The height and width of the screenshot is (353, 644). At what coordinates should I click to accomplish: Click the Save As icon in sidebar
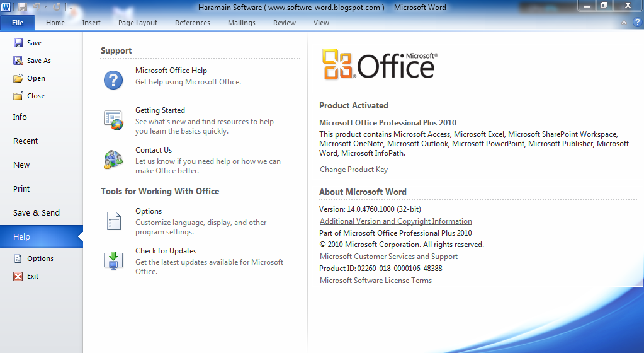pyautogui.click(x=18, y=61)
